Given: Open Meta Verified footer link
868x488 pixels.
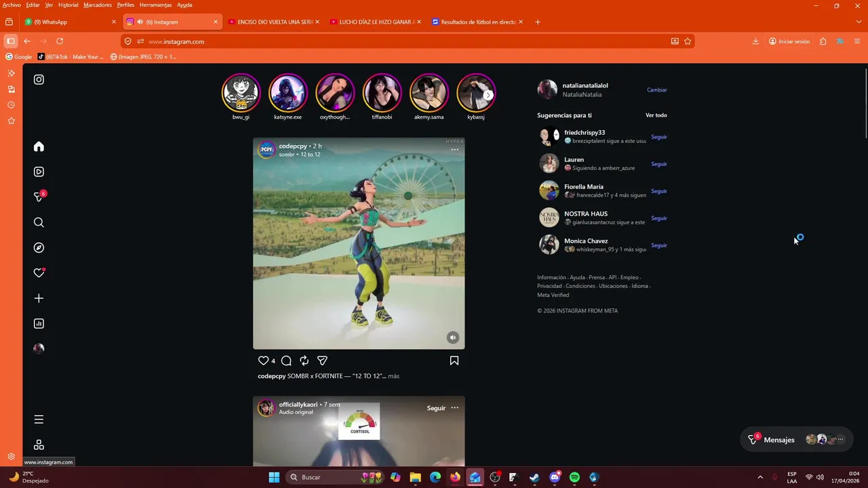Looking at the screenshot, I should [553, 295].
